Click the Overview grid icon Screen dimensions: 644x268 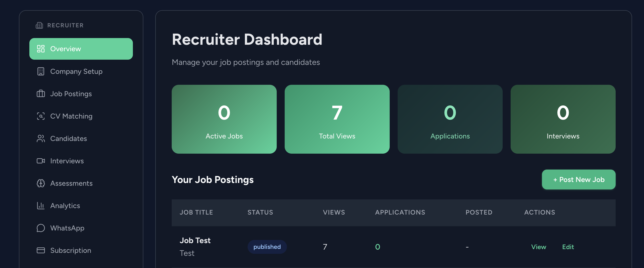coord(41,49)
